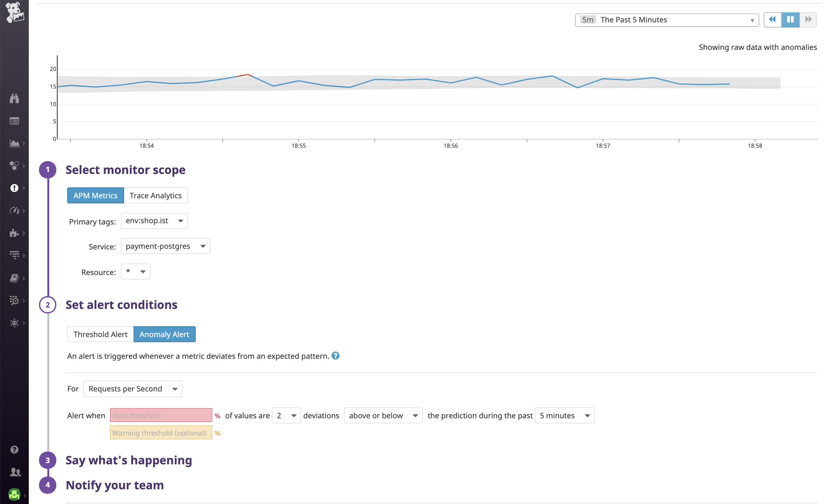Pause the live graph updates
Screen dimensions: 829x504
[x=790, y=20]
